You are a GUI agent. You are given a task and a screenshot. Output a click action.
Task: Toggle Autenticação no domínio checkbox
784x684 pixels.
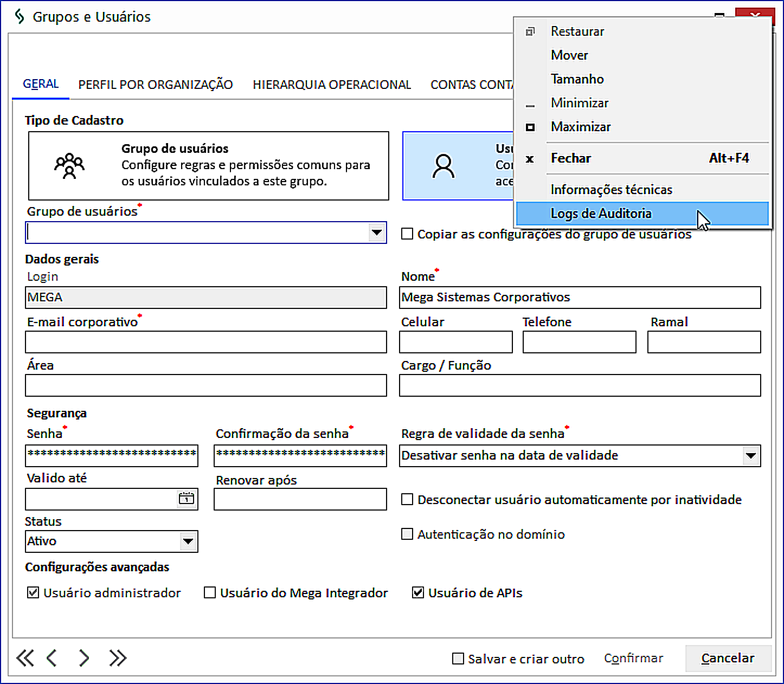point(407,534)
